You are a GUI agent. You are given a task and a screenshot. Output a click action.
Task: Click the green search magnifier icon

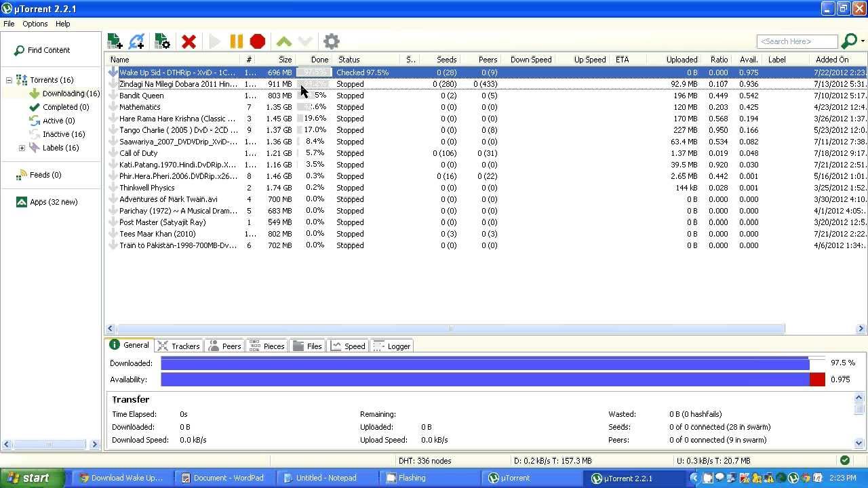click(848, 41)
